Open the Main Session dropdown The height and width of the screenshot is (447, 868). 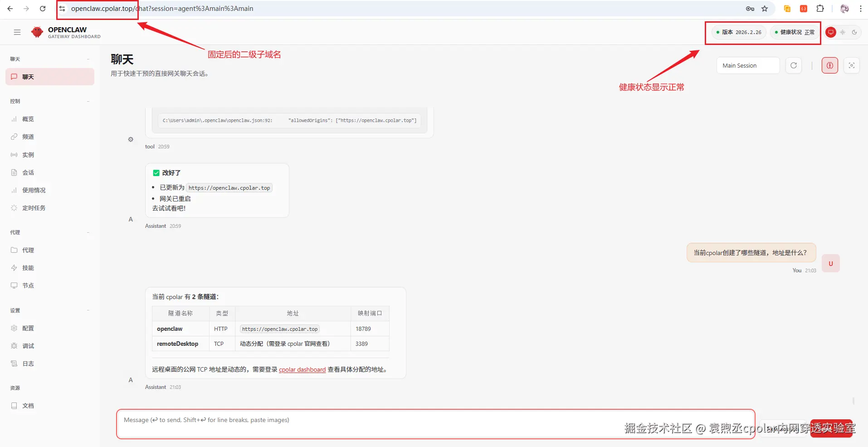(748, 65)
